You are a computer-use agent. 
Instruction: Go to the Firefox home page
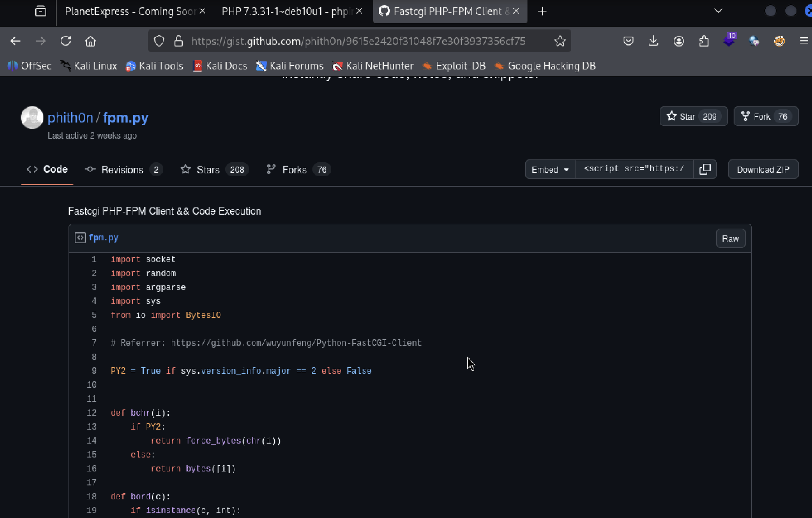[x=90, y=41]
